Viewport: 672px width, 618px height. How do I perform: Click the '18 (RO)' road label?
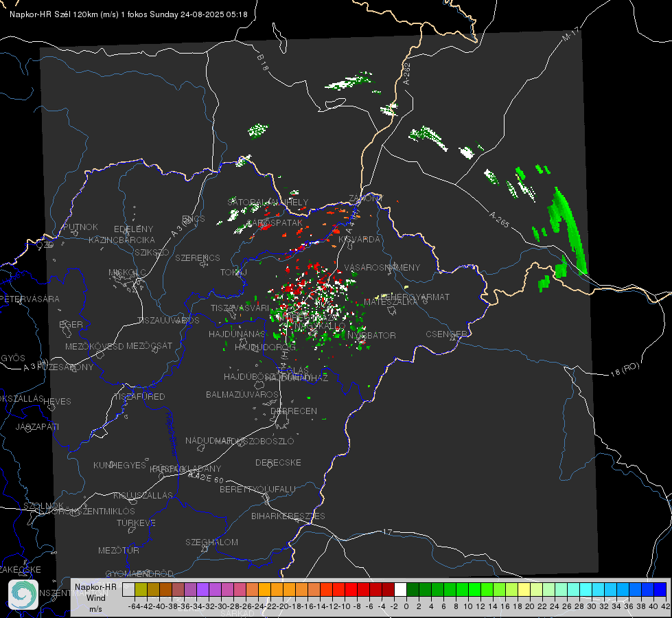[625, 369]
